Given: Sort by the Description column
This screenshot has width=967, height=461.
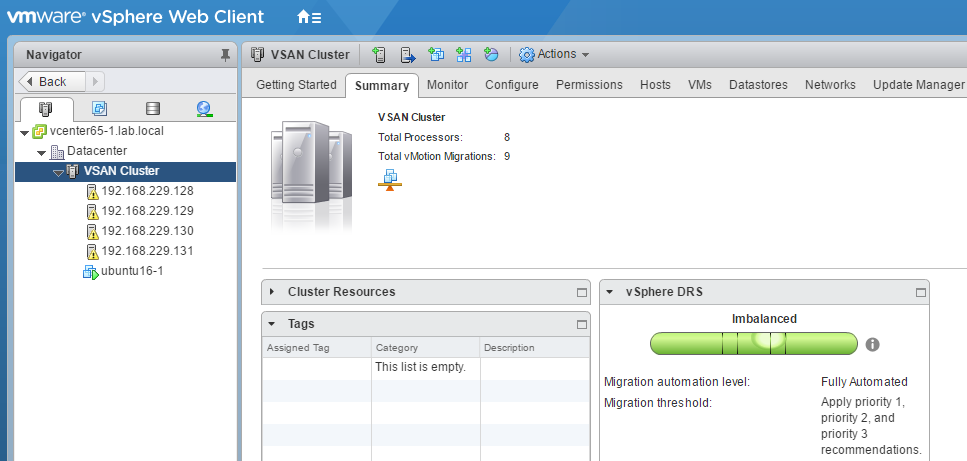Looking at the screenshot, I should [x=535, y=348].
